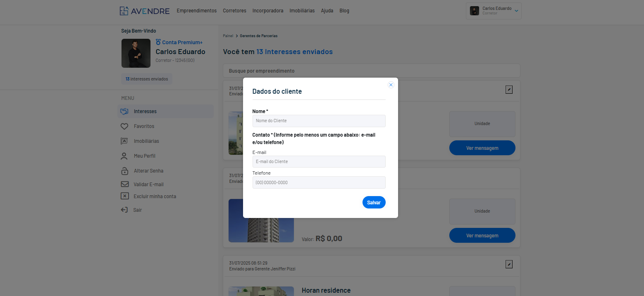This screenshot has height=296, width=644.
Task: Open the Meu Perfil sidebar item
Action: (145, 156)
